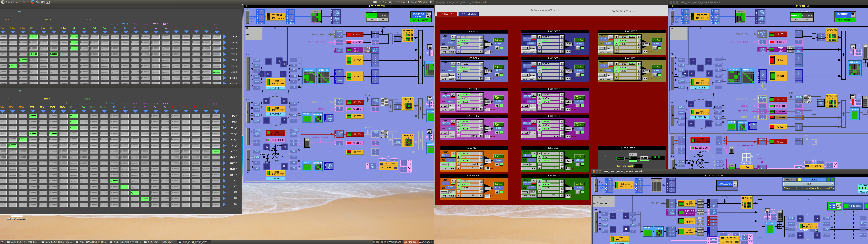Open DRIVEALIGN matrix in the SRM M1 stage
This screenshot has height=244, width=868.
click(x=408, y=35)
